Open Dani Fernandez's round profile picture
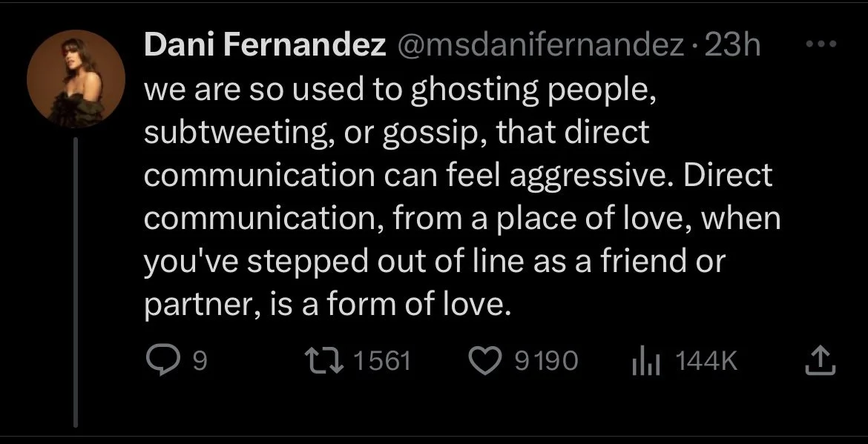The image size is (868, 444). pyautogui.click(x=76, y=79)
